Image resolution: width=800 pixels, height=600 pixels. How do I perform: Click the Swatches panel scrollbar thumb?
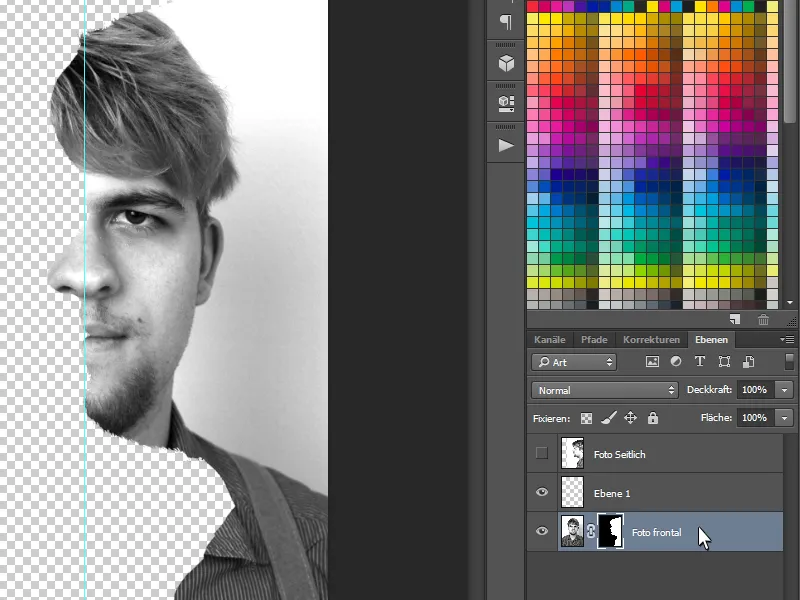(790, 61)
